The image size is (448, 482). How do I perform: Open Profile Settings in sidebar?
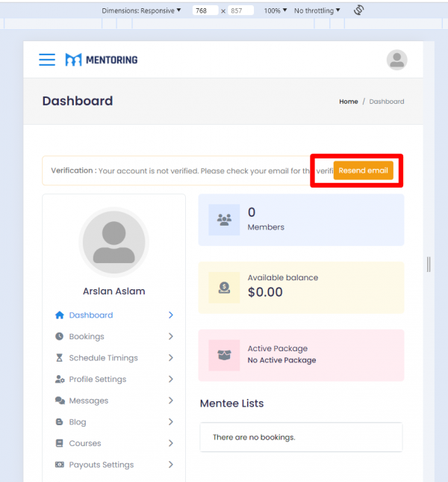(97, 380)
